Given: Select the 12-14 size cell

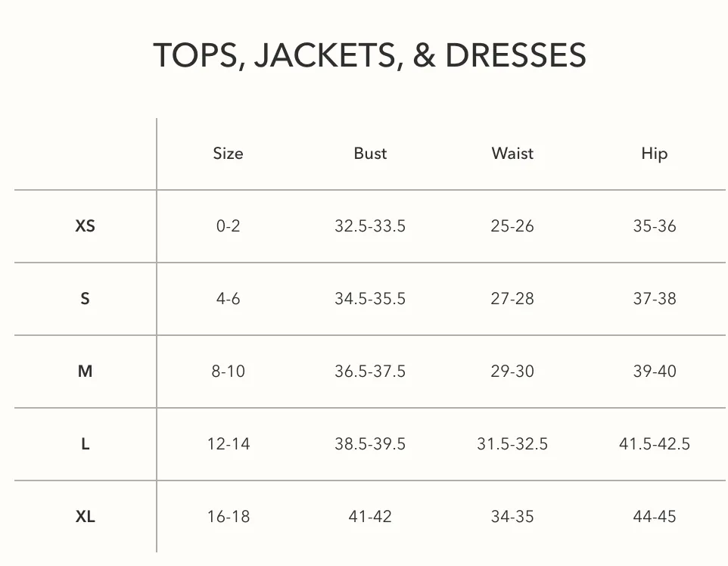Looking at the screenshot, I should tap(228, 444).
